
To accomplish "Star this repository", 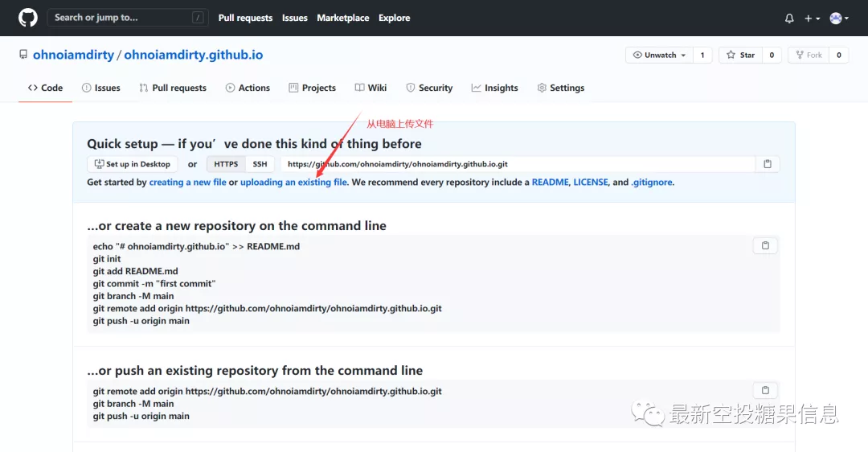I will tap(740, 55).
